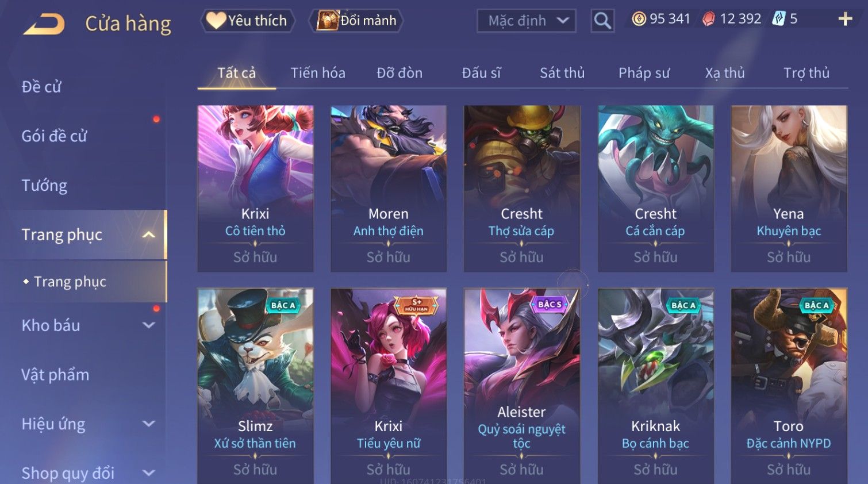Screen dimensions: 868x484
Task: Open the Yêu thích heart favorites
Action: coord(248,21)
